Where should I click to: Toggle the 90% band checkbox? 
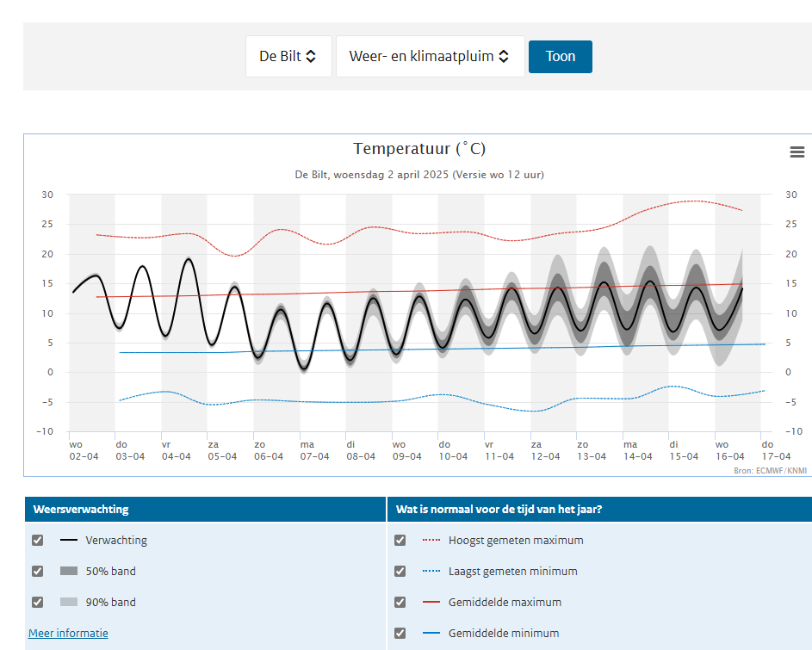click(38, 602)
